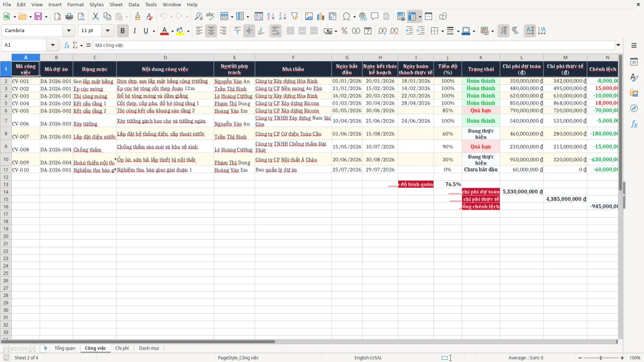Click PageStyle_Công việc in status bar
The image size is (644, 362).
click(x=238, y=358)
